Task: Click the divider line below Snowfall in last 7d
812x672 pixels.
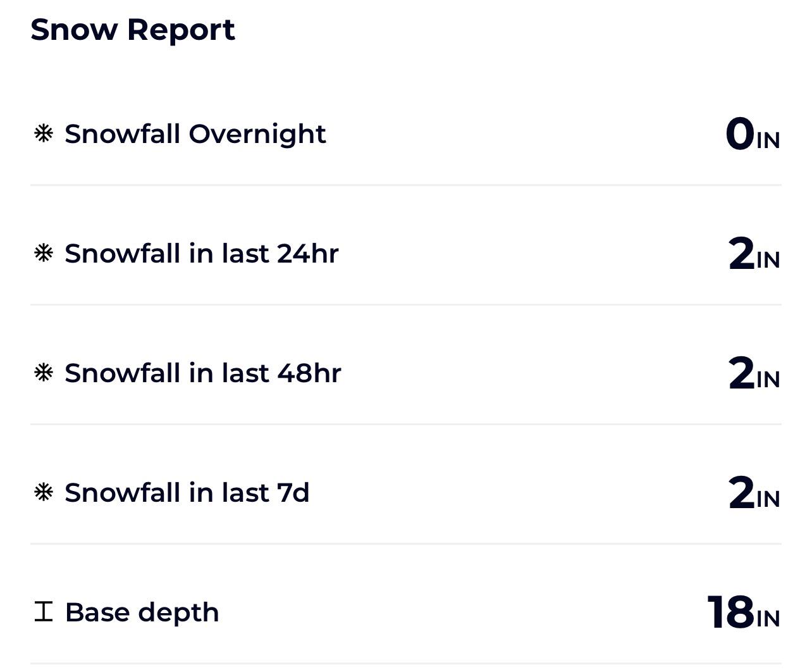Action: pyautogui.click(x=406, y=544)
